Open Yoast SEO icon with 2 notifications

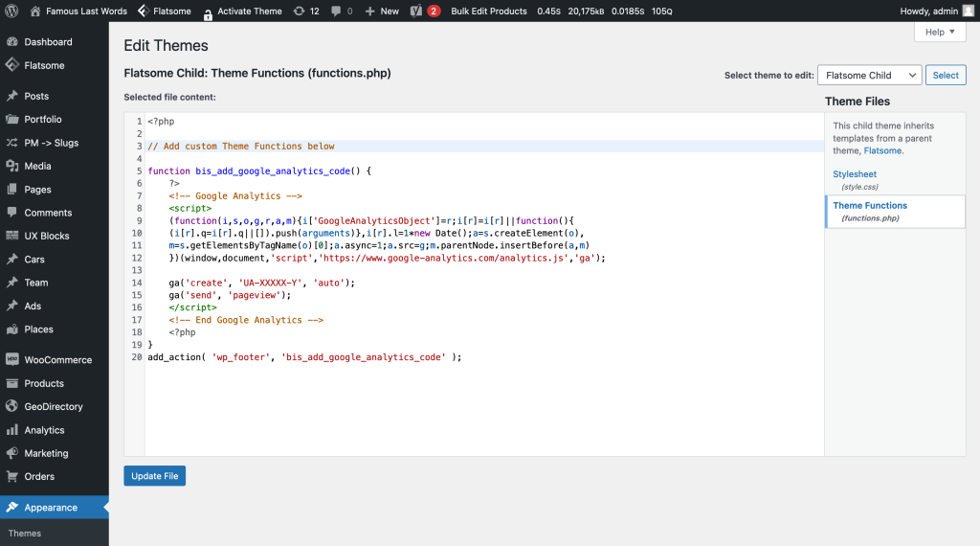pyautogui.click(x=415, y=11)
